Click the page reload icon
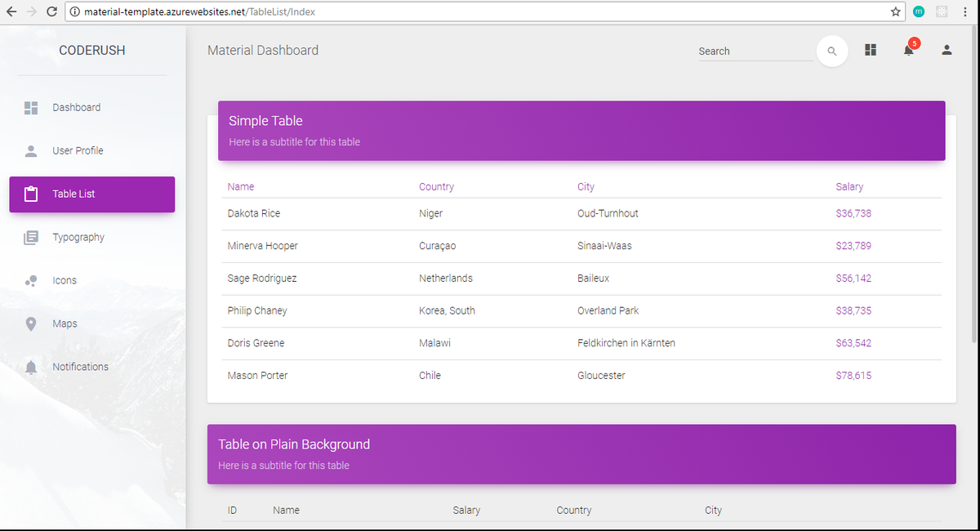980x531 pixels. [x=51, y=12]
